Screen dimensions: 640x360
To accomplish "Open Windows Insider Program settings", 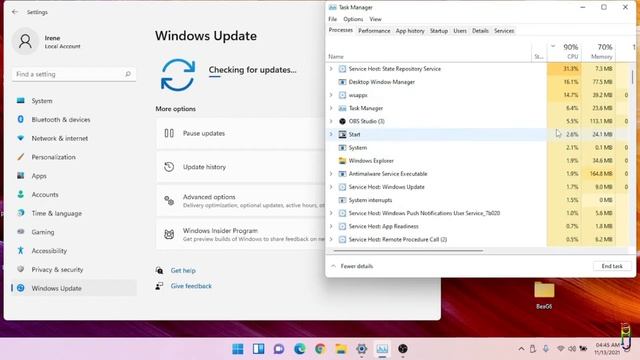I will click(241, 234).
